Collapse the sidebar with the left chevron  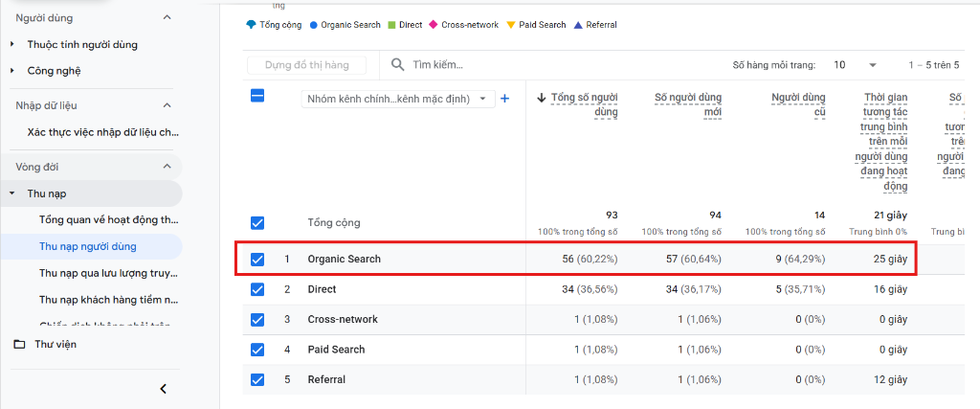pos(163,389)
